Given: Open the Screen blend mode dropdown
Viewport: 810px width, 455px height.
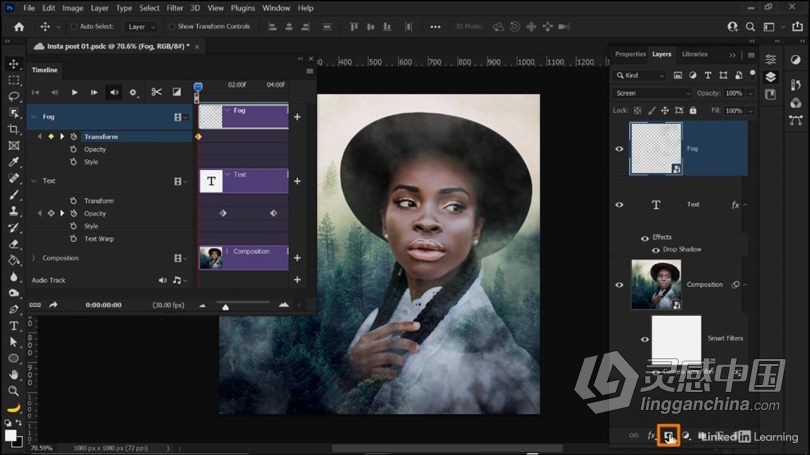Looking at the screenshot, I should 653,93.
